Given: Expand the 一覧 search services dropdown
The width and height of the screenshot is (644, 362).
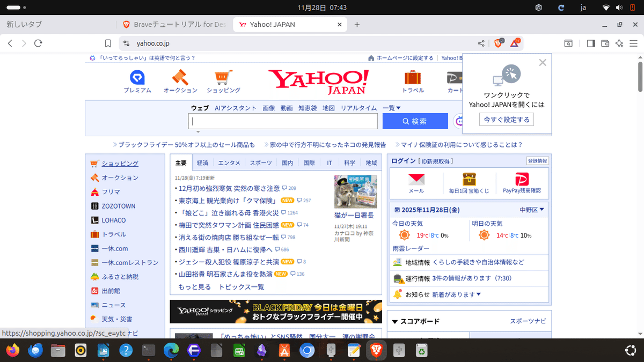Looking at the screenshot, I should tap(391, 108).
